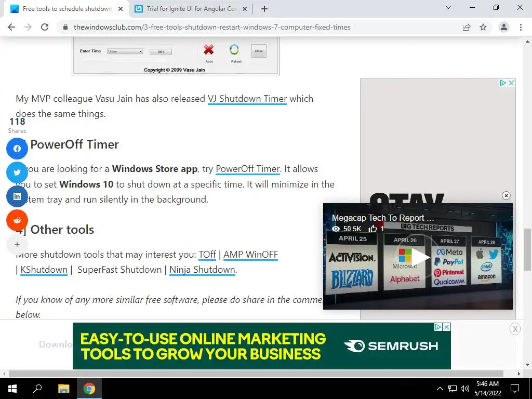Open the volume tray icon
The height and width of the screenshot is (399, 532).
click(465, 389)
